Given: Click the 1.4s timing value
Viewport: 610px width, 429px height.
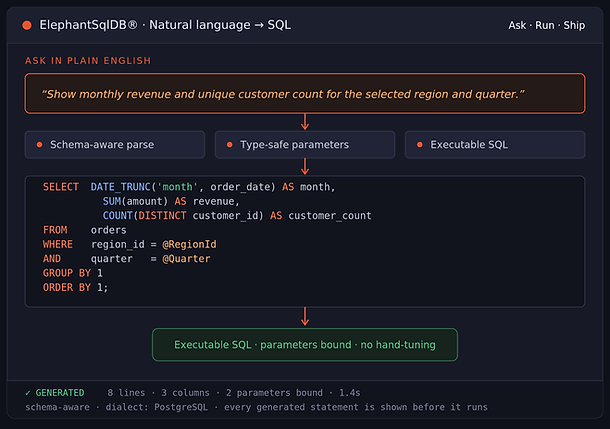Looking at the screenshot, I should pyautogui.click(x=350, y=393).
